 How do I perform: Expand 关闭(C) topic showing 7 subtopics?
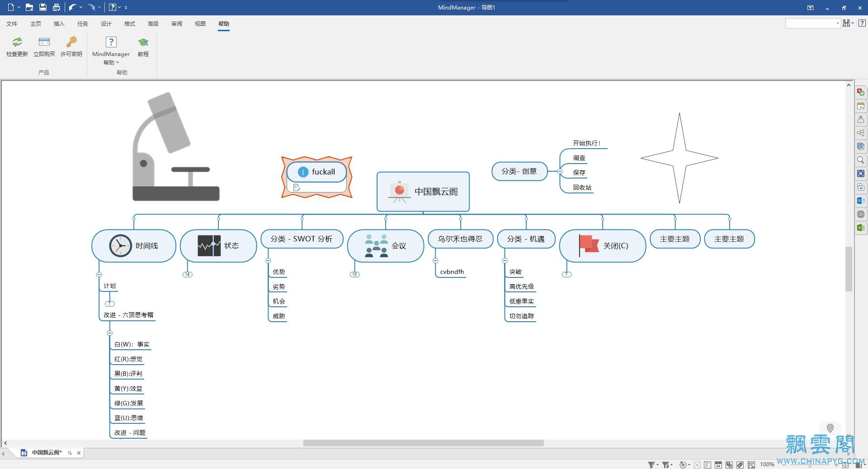click(566, 274)
